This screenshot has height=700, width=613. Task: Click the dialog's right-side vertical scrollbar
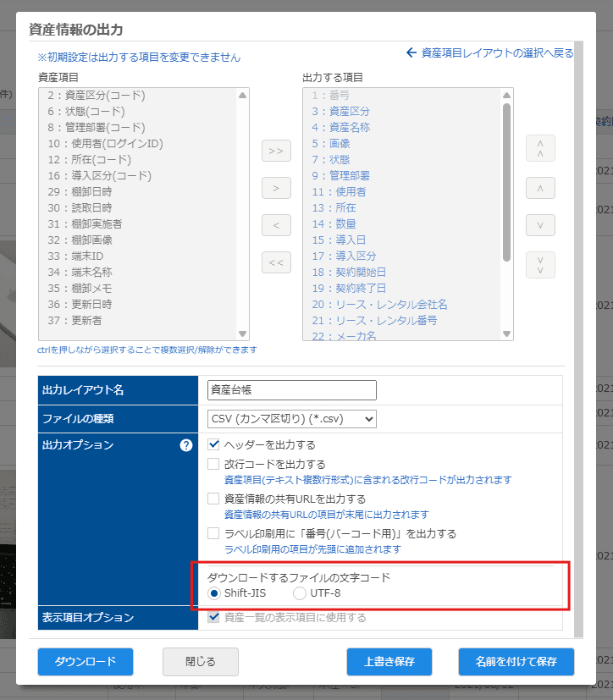[x=578, y=339]
